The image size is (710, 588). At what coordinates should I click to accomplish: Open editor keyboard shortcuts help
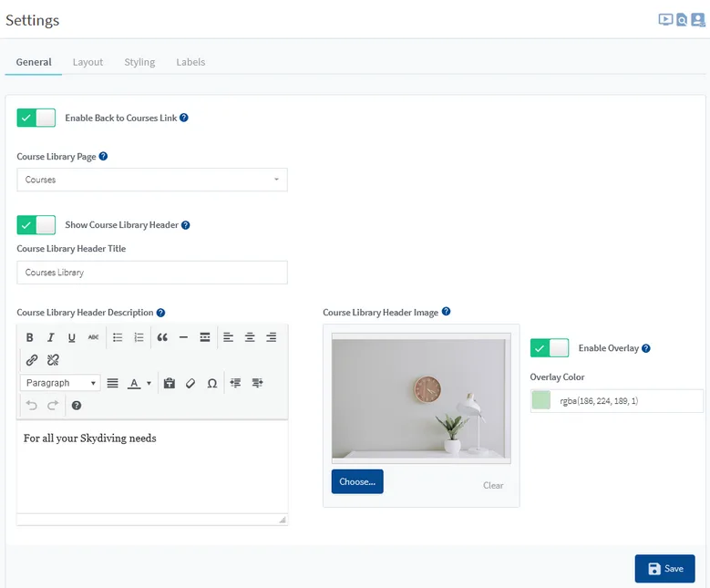(x=77, y=406)
